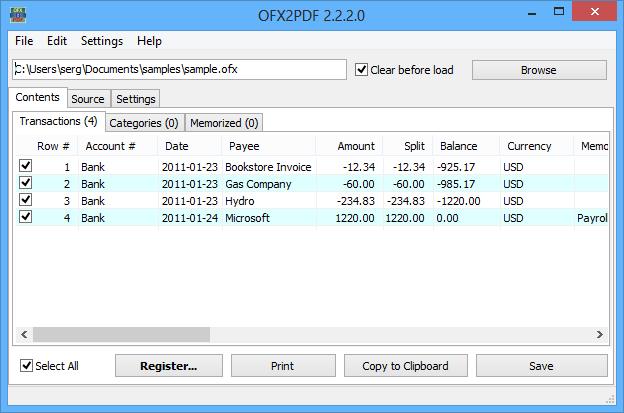The height and width of the screenshot is (413, 624).
Task: Uncheck row 3 Hydro checkbox
Action: pos(26,200)
